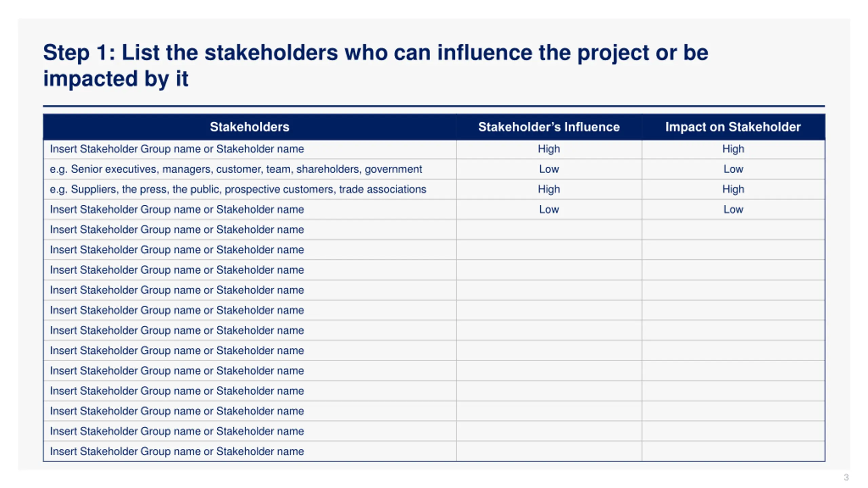Screen dimensions: 868x488
Task: Select the horizontal divider line under the title
Action: pyautogui.click(x=434, y=106)
